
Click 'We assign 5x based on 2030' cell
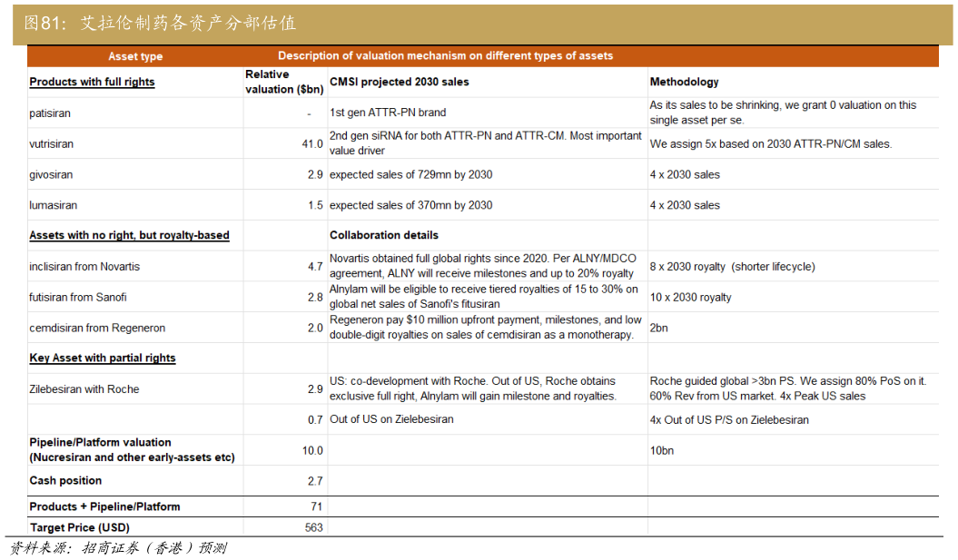click(x=770, y=144)
